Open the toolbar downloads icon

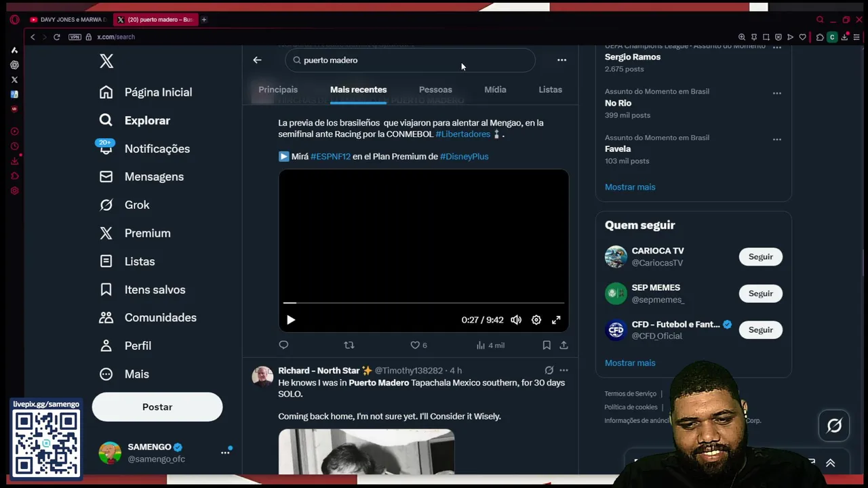click(x=844, y=37)
